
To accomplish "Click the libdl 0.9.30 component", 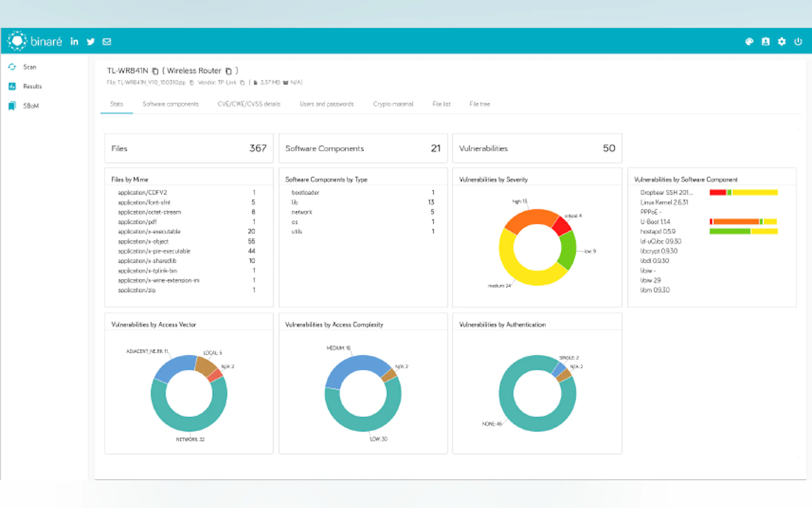I will 654,261.
